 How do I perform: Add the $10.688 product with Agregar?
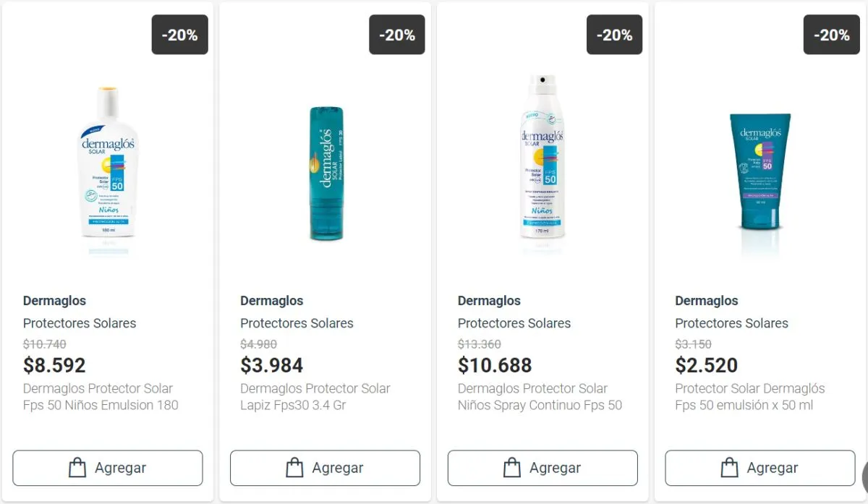pyautogui.click(x=542, y=468)
